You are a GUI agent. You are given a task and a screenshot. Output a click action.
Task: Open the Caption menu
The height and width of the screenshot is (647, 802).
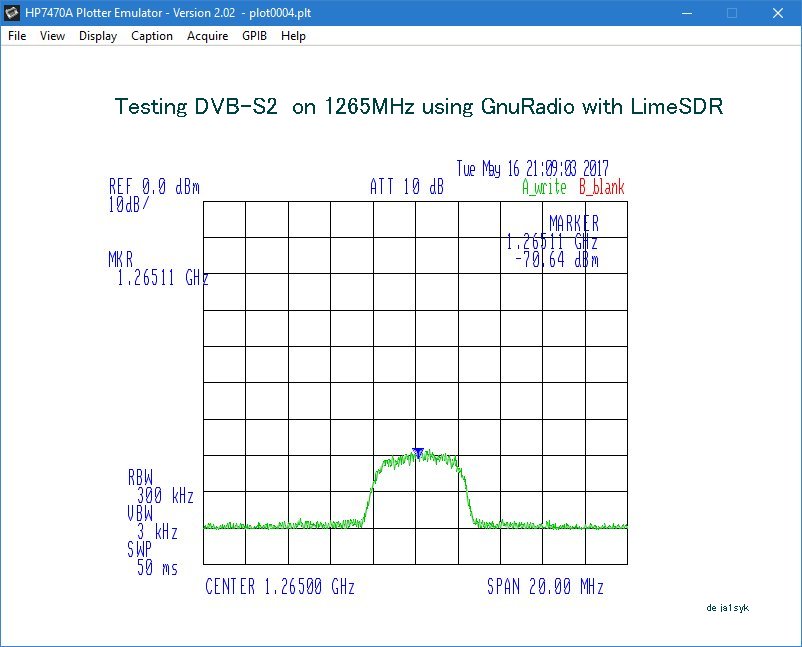[x=152, y=36]
